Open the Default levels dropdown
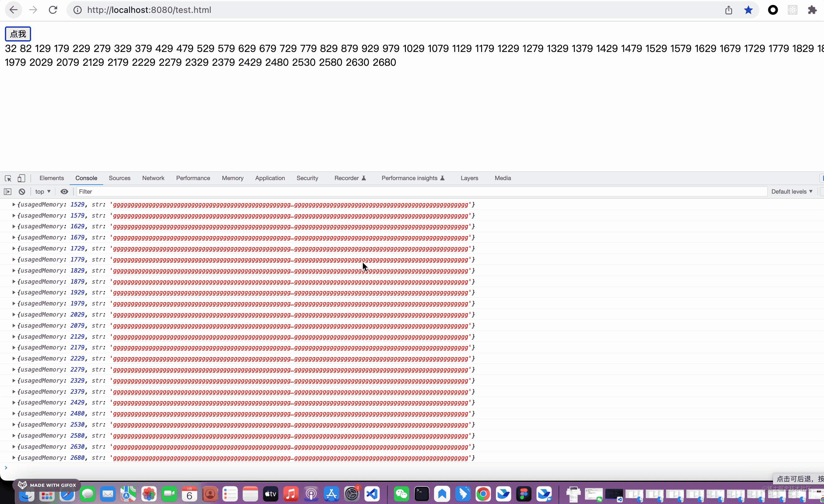The height and width of the screenshot is (504, 824). [791, 191]
